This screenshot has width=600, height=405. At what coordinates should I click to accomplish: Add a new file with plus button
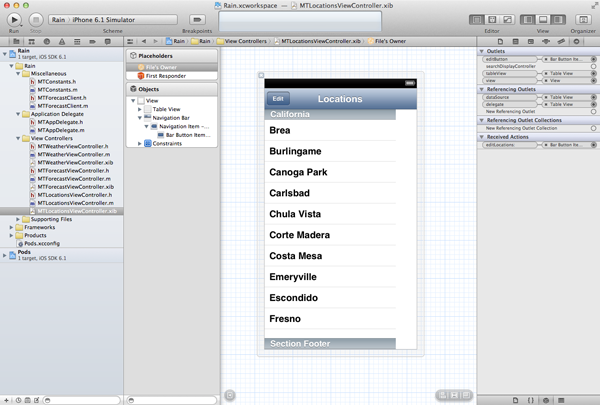(7, 400)
